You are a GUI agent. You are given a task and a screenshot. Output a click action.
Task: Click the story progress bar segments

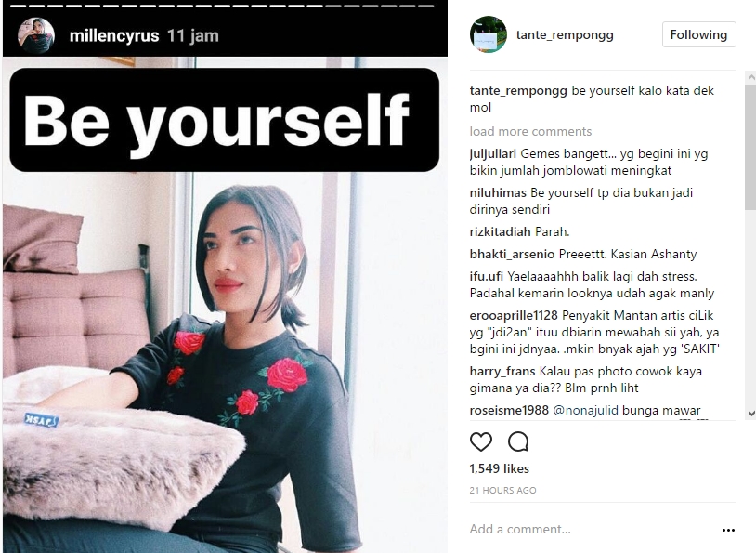pos(225,7)
